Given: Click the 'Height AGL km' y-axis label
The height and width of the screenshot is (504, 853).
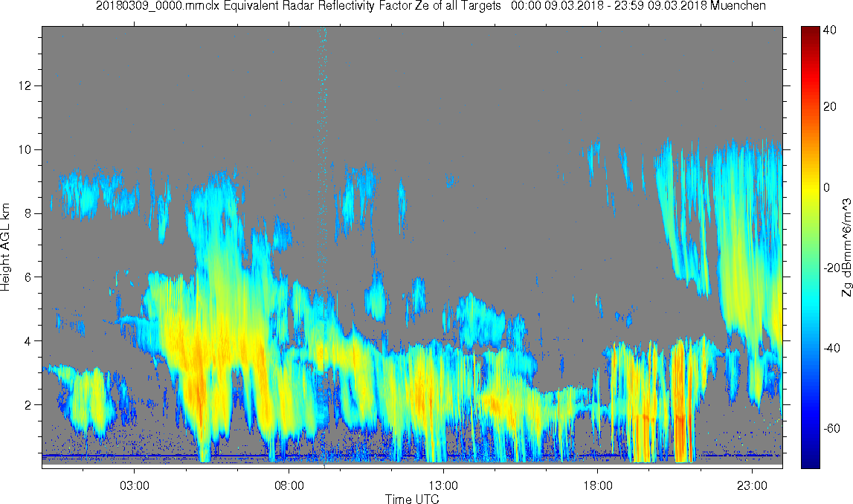Looking at the screenshot, I should tap(5, 247).
